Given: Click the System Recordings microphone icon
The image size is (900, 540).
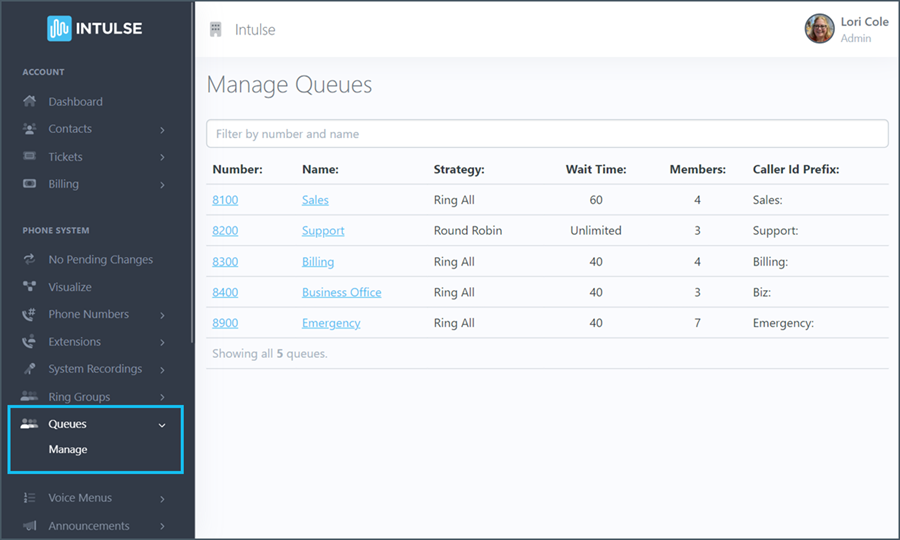Looking at the screenshot, I should tap(30, 369).
